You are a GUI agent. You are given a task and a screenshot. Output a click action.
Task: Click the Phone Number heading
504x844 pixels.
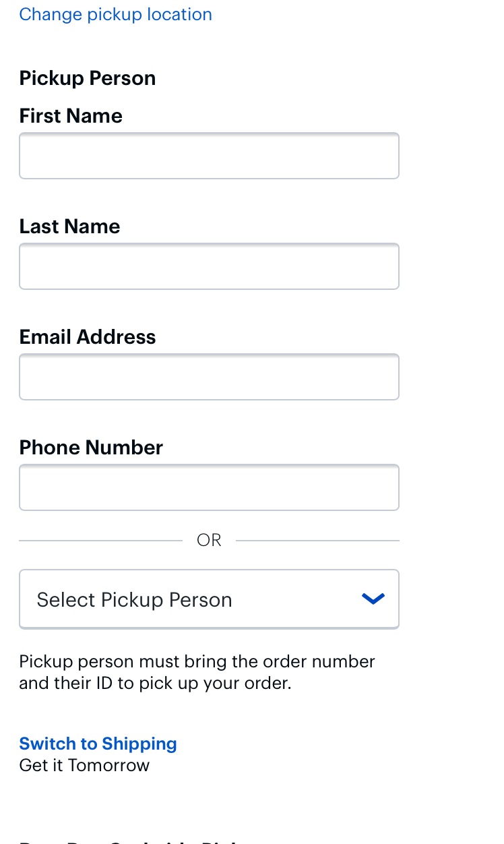coord(91,448)
